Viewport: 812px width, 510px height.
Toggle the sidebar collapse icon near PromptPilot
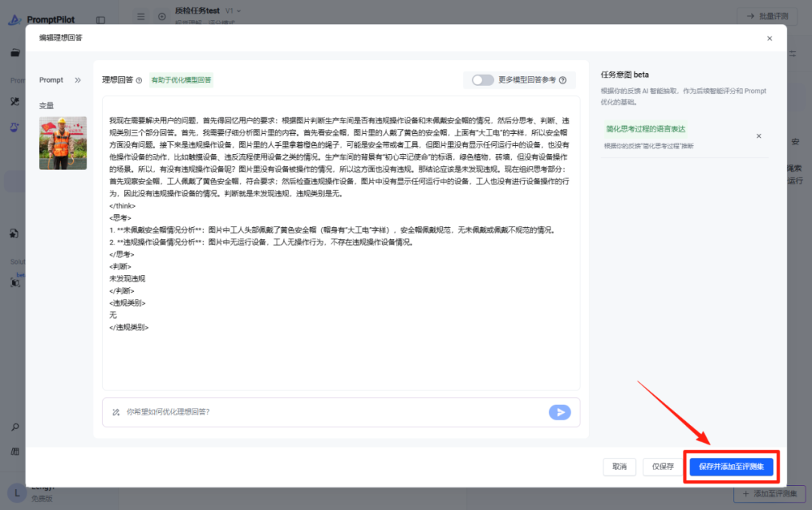(101, 20)
